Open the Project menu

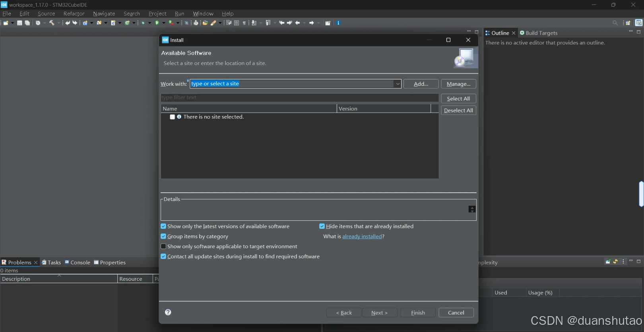click(x=157, y=14)
